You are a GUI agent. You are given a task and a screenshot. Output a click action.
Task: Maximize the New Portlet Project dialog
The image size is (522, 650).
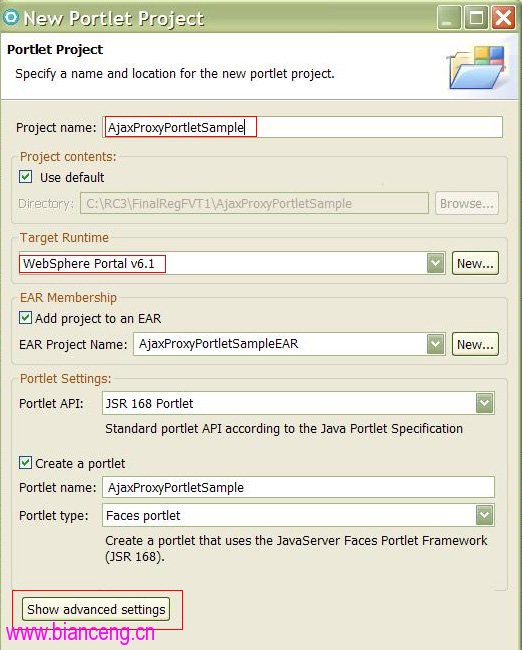pyautogui.click(x=476, y=18)
